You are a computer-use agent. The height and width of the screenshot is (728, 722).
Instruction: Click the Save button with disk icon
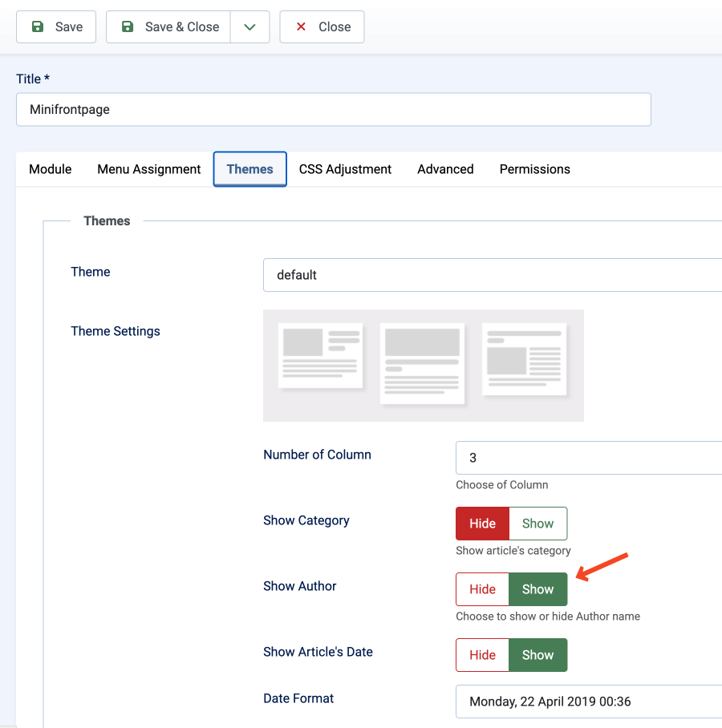pyautogui.click(x=56, y=26)
